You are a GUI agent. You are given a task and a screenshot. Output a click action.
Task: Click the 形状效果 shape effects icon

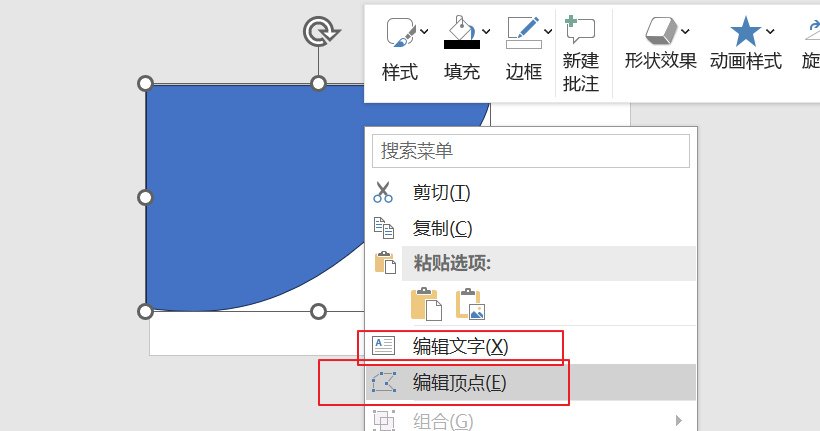point(661,31)
